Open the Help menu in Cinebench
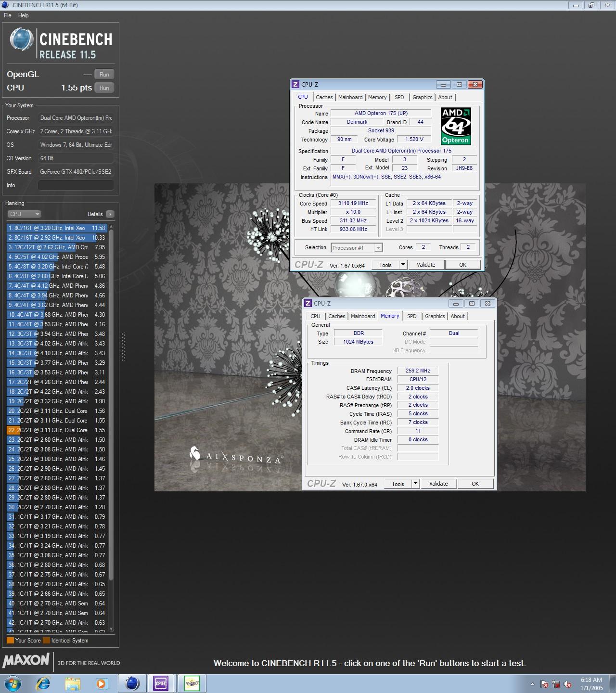The width and height of the screenshot is (616, 693). tap(24, 15)
